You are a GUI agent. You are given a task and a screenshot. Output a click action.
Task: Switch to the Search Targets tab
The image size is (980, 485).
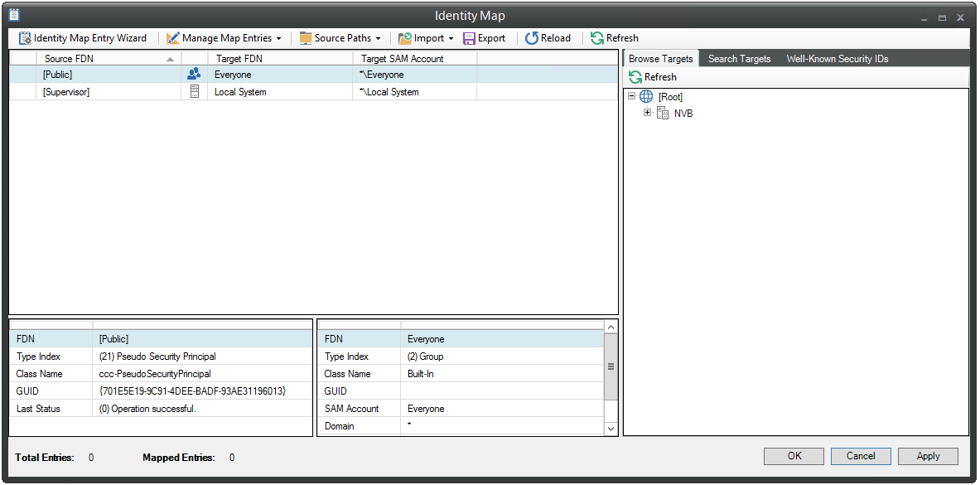(x=740, y=59)
